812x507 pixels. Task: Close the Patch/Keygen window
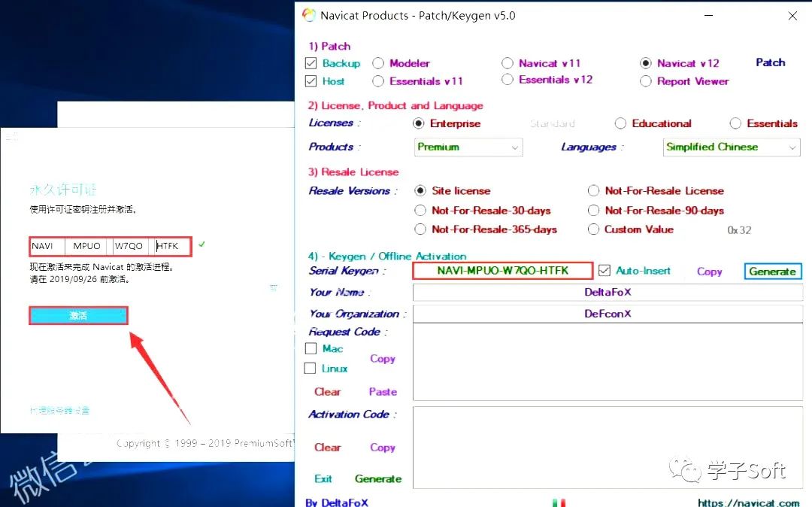coord(792,16)
